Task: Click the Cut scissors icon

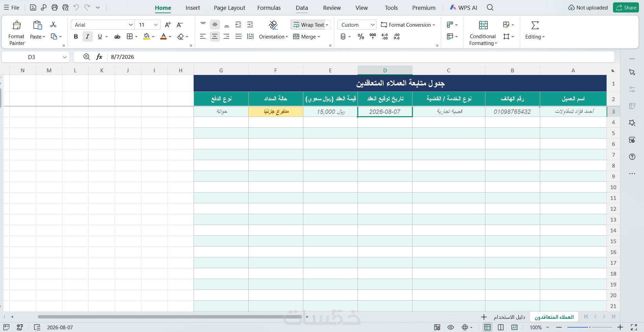Action: [x=53, y=25]
